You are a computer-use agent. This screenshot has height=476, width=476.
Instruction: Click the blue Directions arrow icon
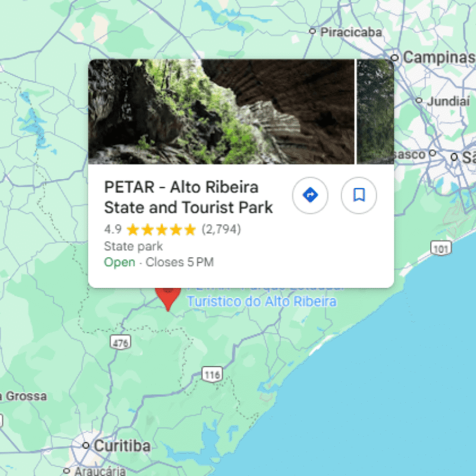(310, 195)
